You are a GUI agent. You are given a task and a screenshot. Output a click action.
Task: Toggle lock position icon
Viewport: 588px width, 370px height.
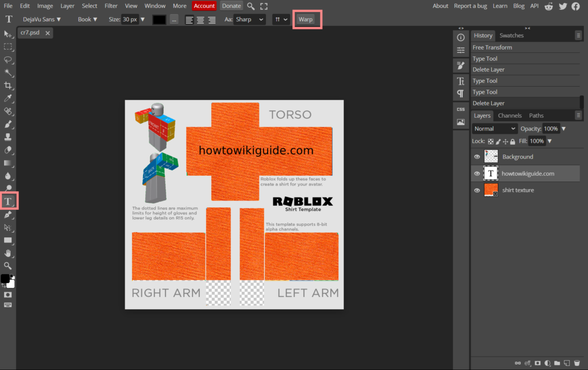(x=505, y=141)
